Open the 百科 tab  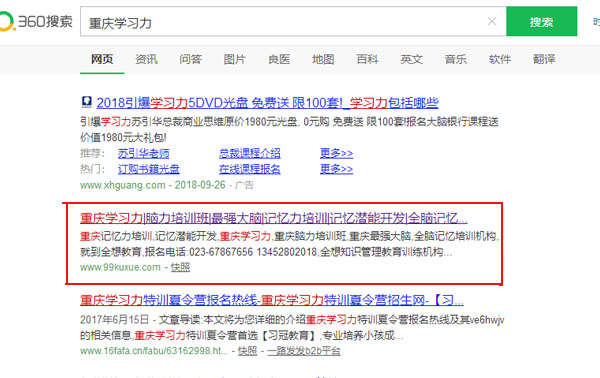pyautogui.click(x=367, y=59)
